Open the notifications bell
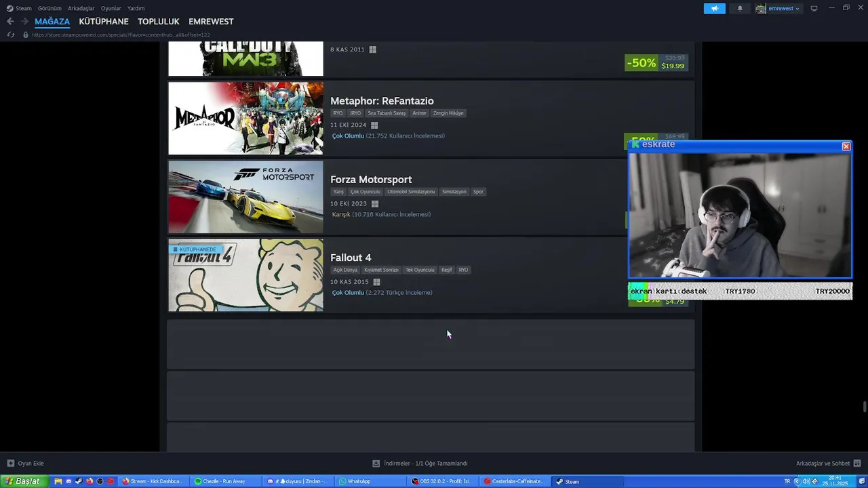The height and width of the screenshot is (488, 868). point(740,8)
